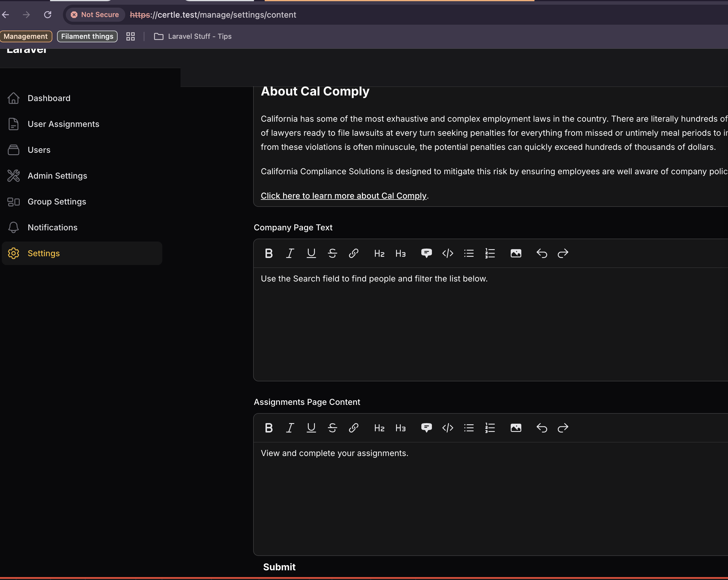This screenshot has width=728, height=580.
Task: Open Dashboard from sidebar
Action: pyautogui.click(x=49, y=98)
